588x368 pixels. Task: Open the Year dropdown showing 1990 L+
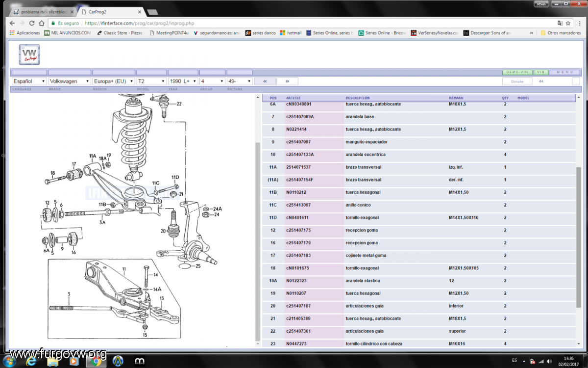pos(183,81)
